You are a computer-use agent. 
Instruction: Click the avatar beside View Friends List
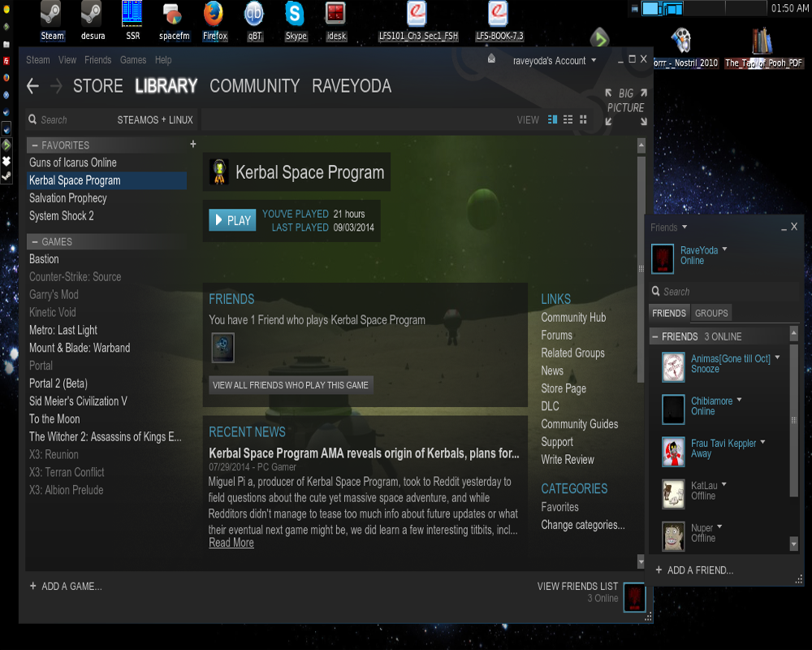tap(634, 597)
